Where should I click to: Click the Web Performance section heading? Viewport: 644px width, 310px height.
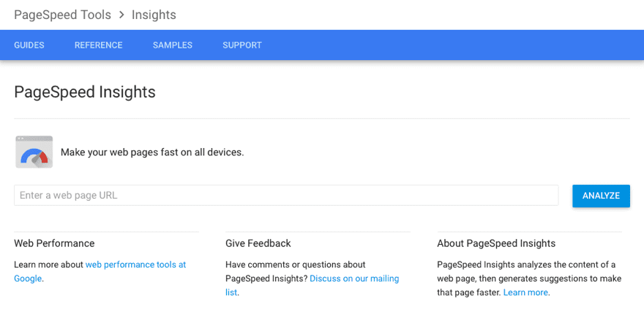click(x=54, y=243)
